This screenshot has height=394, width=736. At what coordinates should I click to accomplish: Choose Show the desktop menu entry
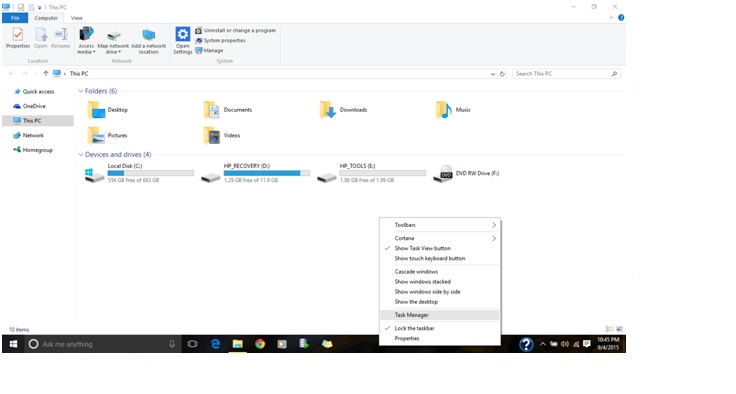[440, 302]
